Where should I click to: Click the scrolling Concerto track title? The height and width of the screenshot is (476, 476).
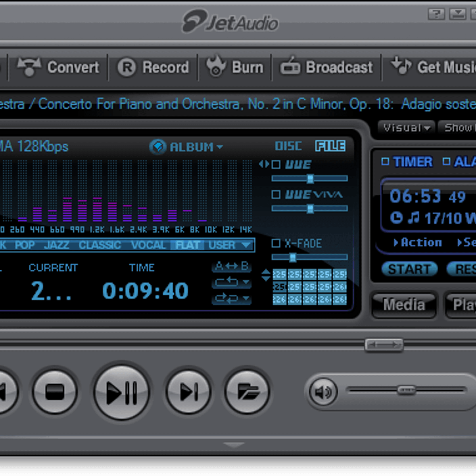[x=238, y=104]
